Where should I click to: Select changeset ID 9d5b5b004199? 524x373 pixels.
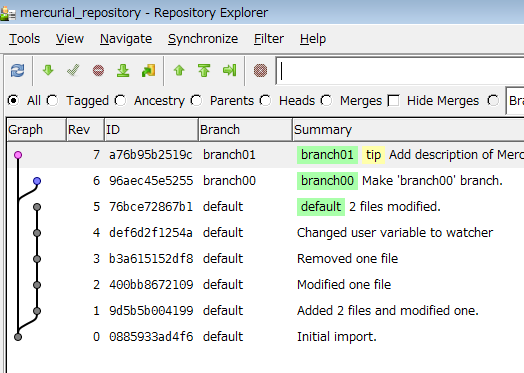(151, 310)
